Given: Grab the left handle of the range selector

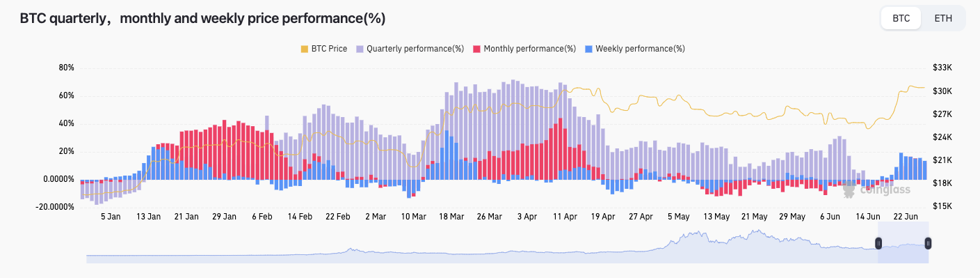Looking at the screenshot, I should [878, 243].
